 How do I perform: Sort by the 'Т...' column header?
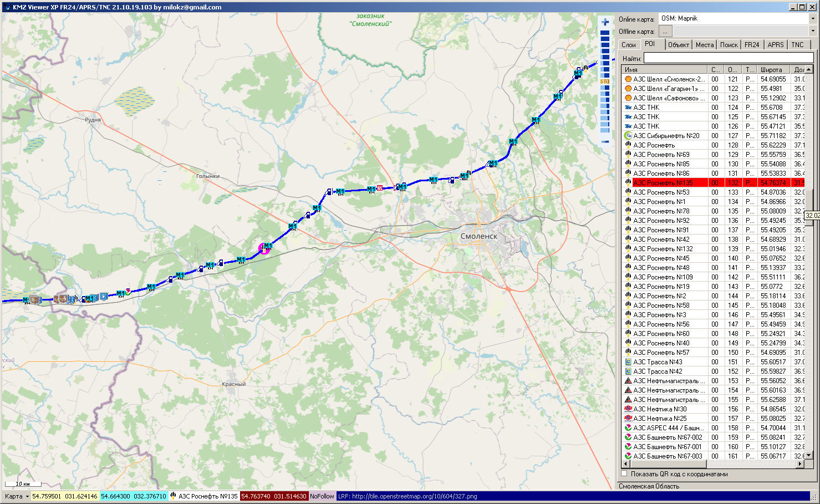[750, 70]
